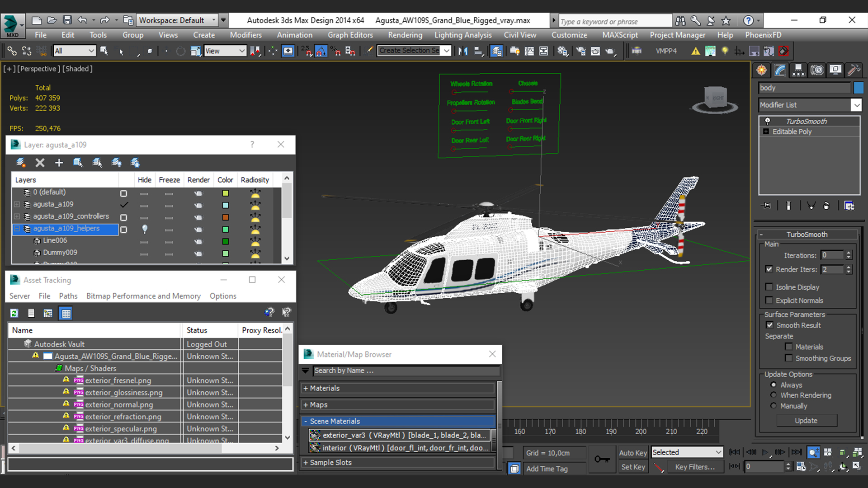Open the selection filter All dropdown
Image resolution: width=868 pixels, height=488 pixels.
(74, 51)
